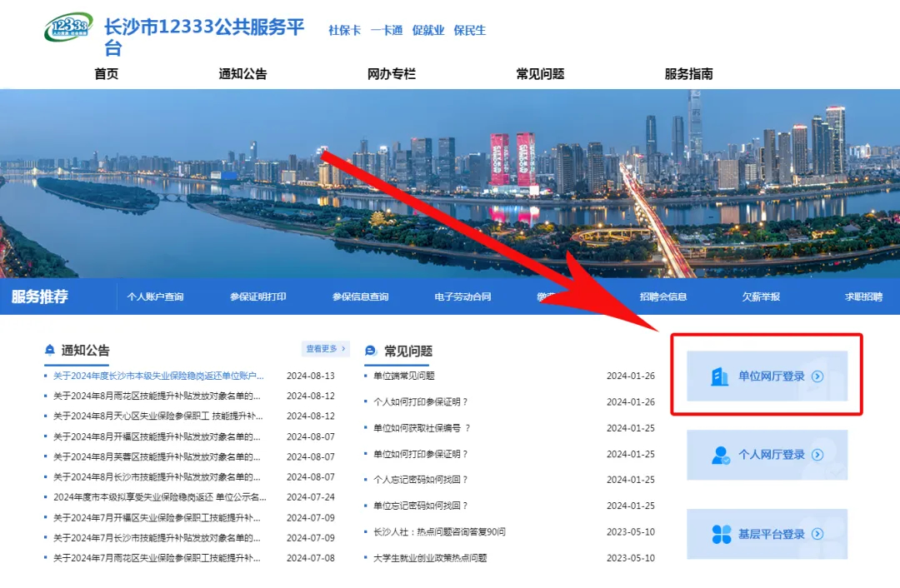Expand more notices via 查看更多

click(x=325, y=349)
